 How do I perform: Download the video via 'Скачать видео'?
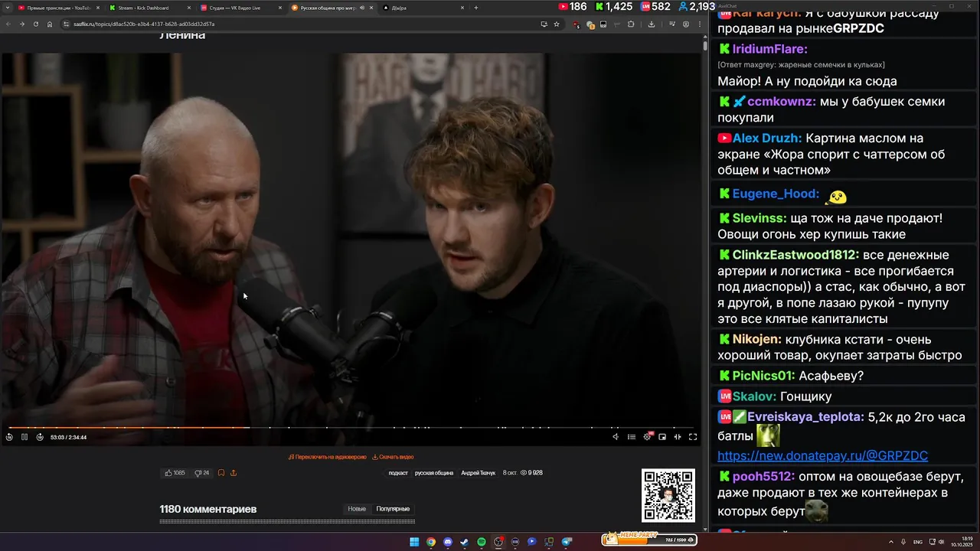click(x=393, y=457)
